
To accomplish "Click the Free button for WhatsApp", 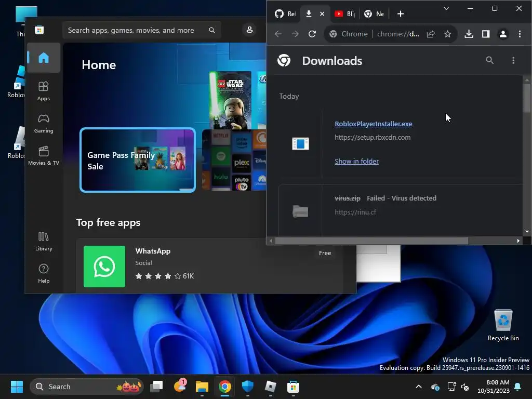I will click(325, 253).
